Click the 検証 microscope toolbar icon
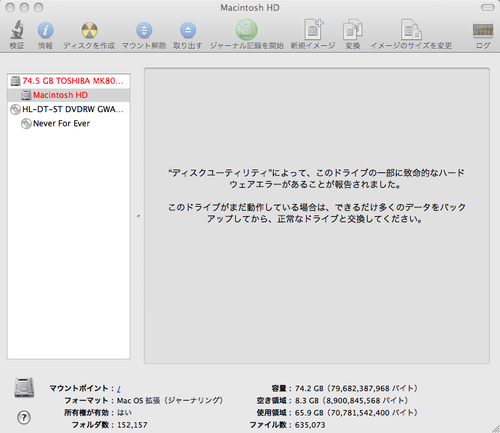 pyautogui.click(x=17, y=30)
